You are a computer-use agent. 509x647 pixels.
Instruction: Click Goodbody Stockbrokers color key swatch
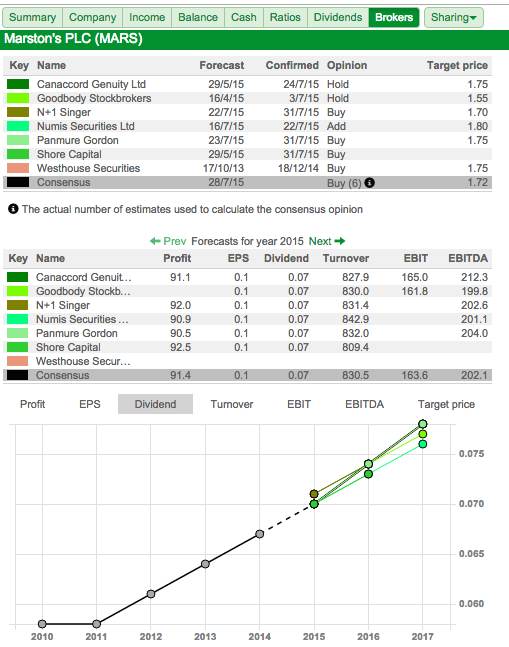point(18,98)
